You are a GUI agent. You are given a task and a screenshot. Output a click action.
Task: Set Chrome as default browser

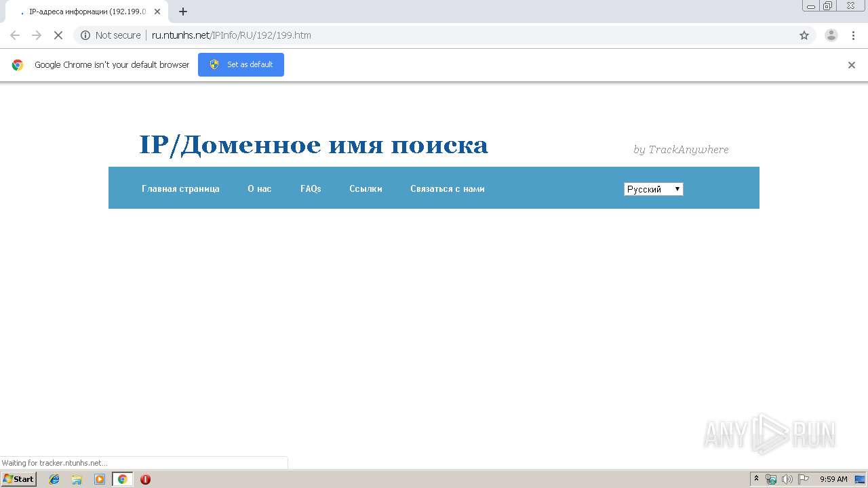click(x=241, y=64)
